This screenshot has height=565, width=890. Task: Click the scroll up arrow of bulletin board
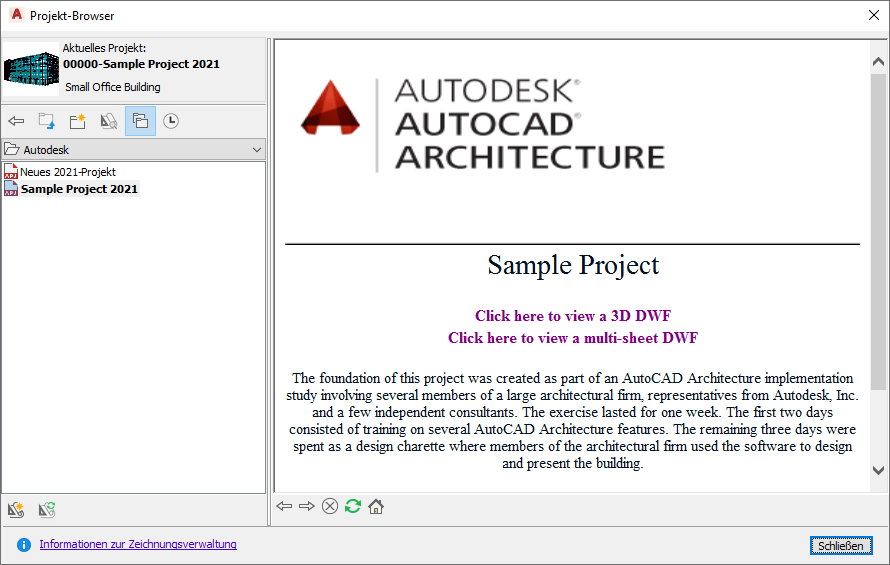point(878,61)
